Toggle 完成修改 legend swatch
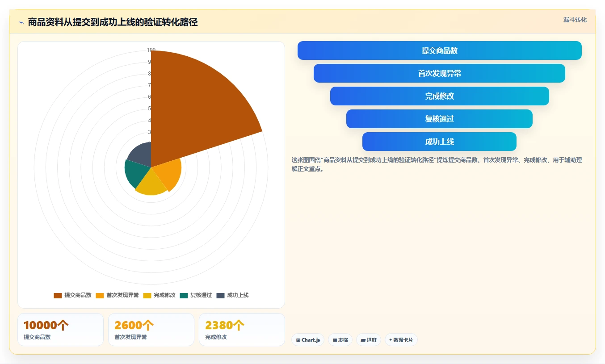Screen dimensions: 605x364 pyautogui.click(x=147, y=295)
